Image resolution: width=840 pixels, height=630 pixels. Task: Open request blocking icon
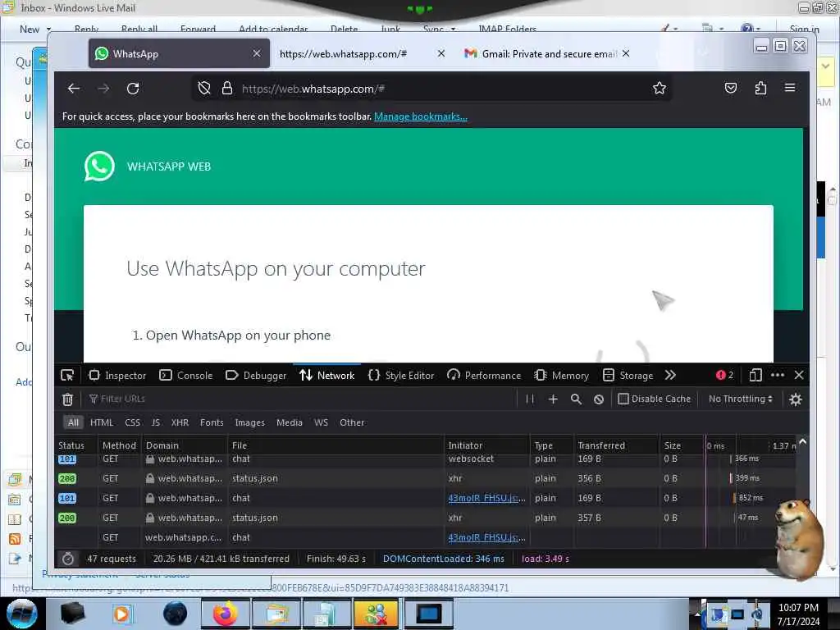[599, 399]
